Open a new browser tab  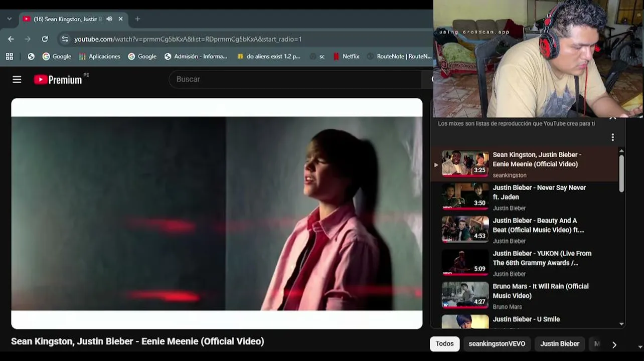pyautogui.click(x=137, y=19)
